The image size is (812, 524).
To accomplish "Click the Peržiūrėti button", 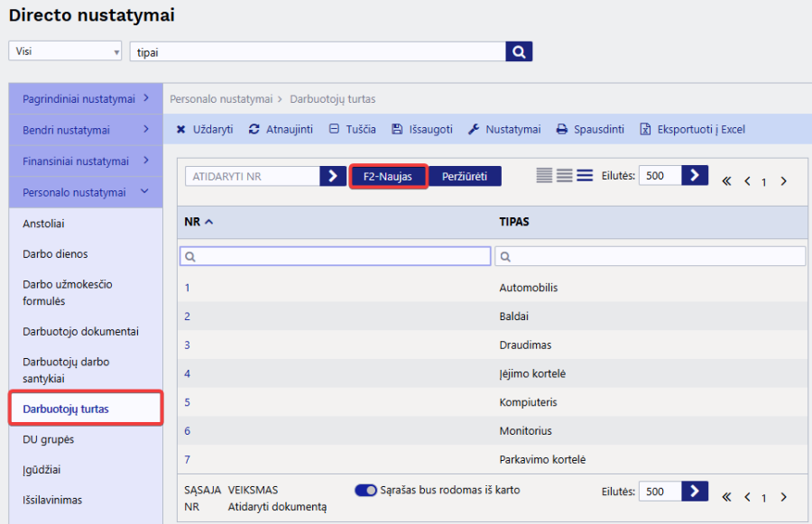I will [465, 177].
